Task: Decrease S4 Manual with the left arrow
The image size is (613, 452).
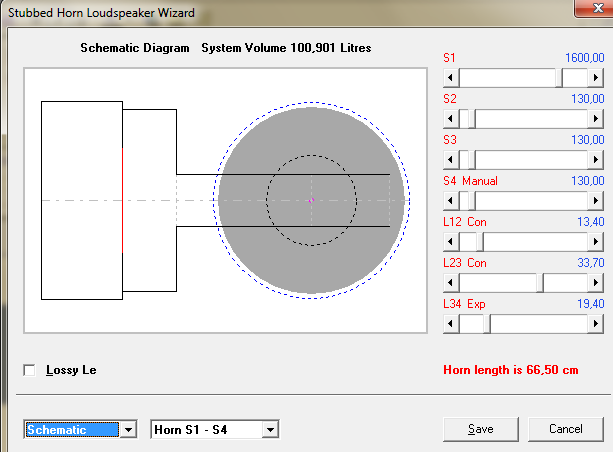Action: 451,201
